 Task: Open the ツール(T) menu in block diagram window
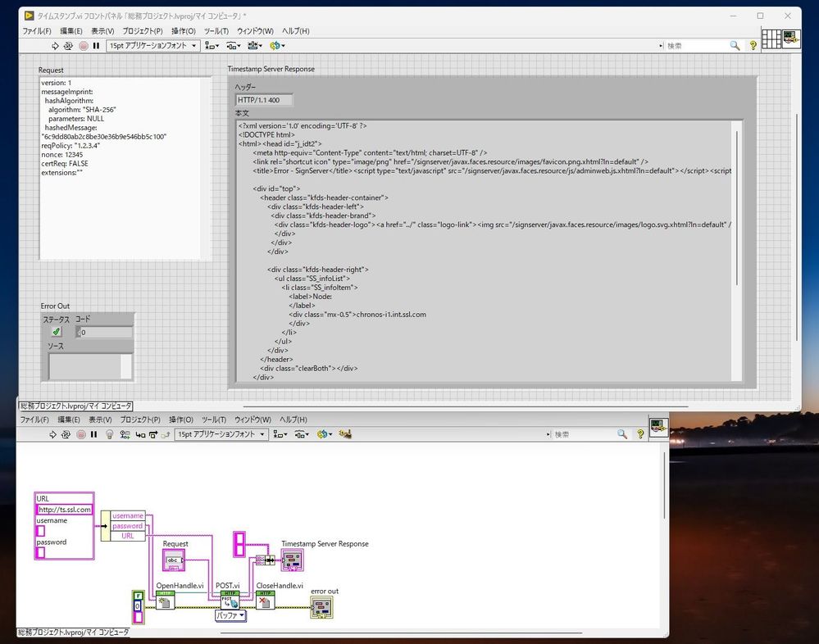click(x=214, y=420)
